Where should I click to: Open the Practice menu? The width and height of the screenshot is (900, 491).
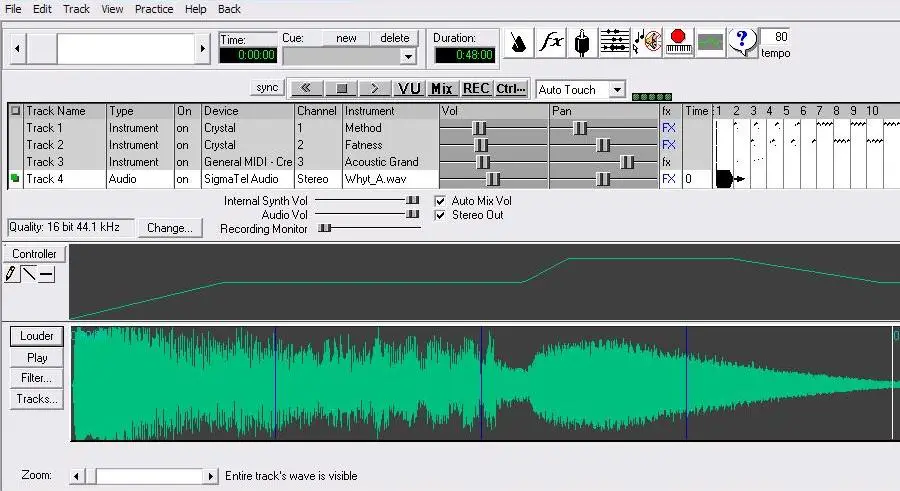(154, 9)
